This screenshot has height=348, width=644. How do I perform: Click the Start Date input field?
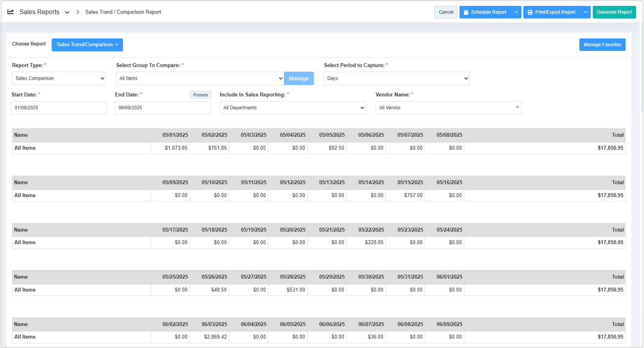(59, 108)
